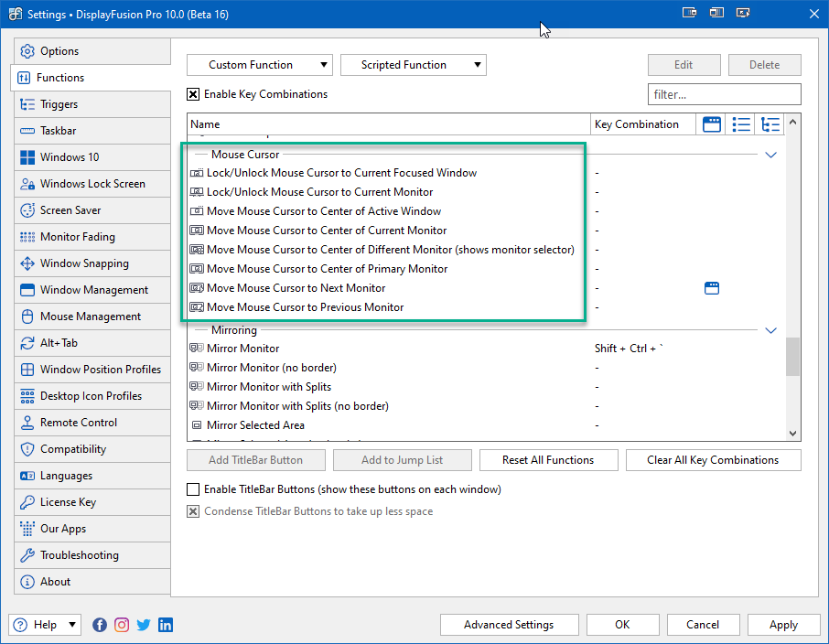Click the tree view column header icon
The width and height of the screenshot is (829, 644).
pos(770,124)
